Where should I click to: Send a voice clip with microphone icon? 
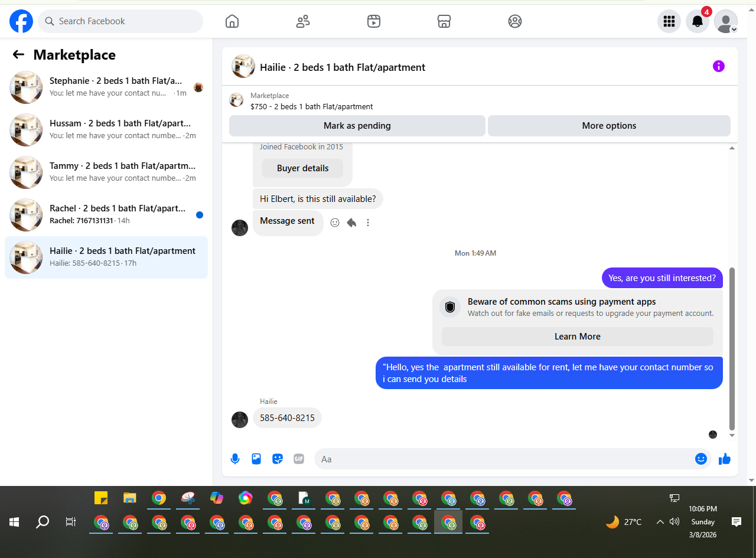tap(235, 459)
